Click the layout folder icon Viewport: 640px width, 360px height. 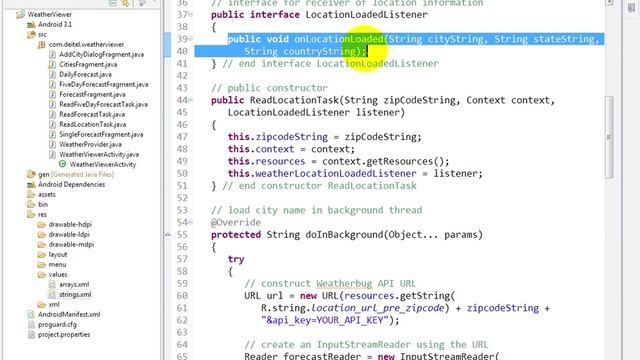(42, 254)
